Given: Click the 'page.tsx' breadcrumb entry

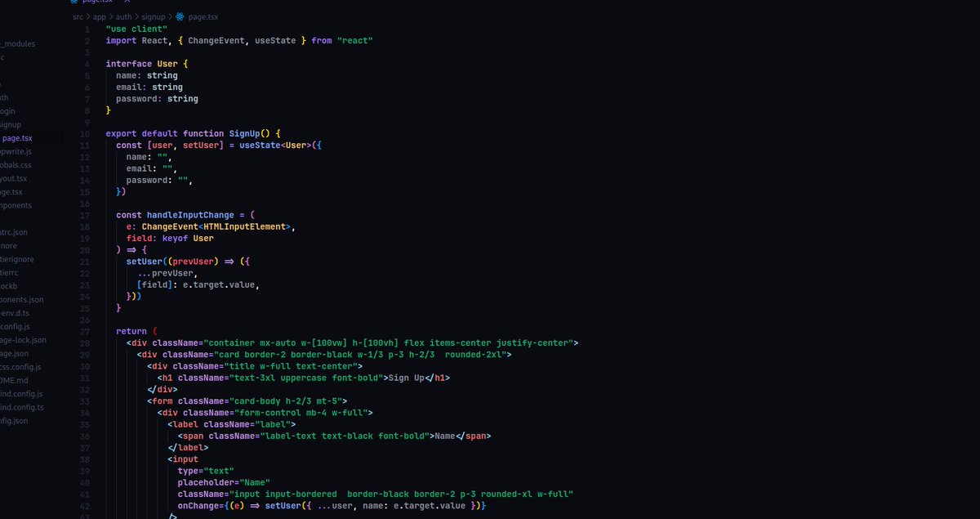Looking at the screenshot, I should coord(203,16).
